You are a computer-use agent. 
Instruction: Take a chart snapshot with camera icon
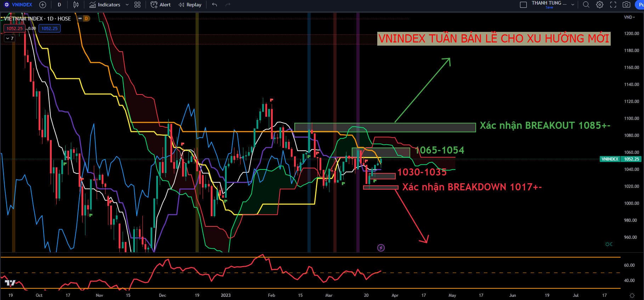point(626,5)
